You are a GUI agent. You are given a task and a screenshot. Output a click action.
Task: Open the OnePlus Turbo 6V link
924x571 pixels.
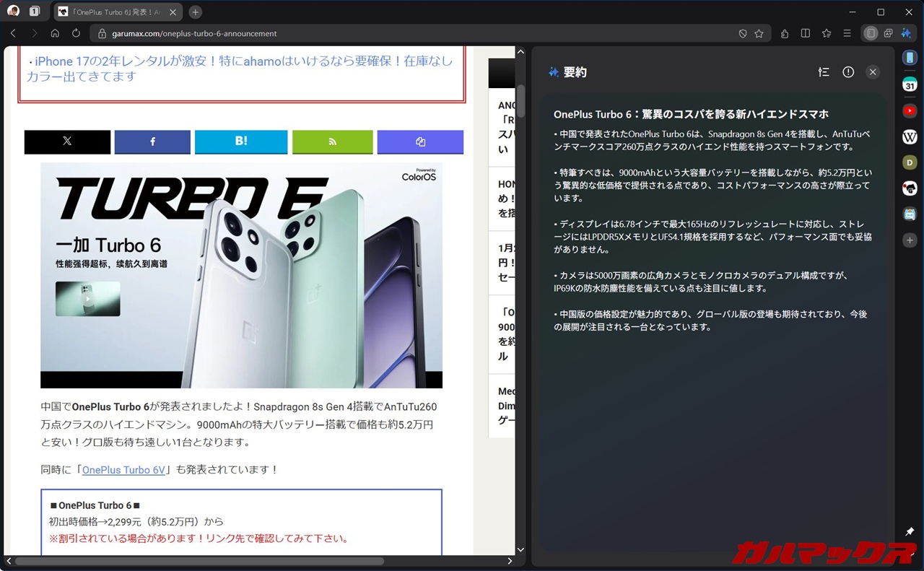[x=123, y=470]
